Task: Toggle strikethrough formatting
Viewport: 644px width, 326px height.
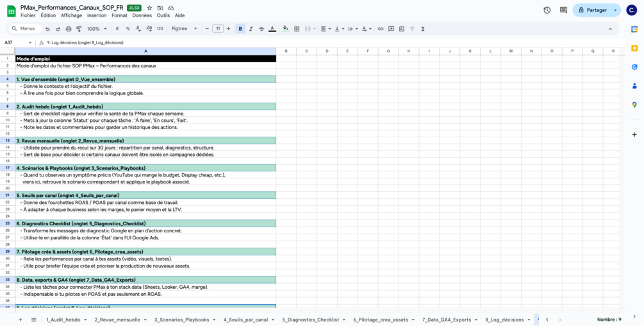Action: click(x=261, y=29)
